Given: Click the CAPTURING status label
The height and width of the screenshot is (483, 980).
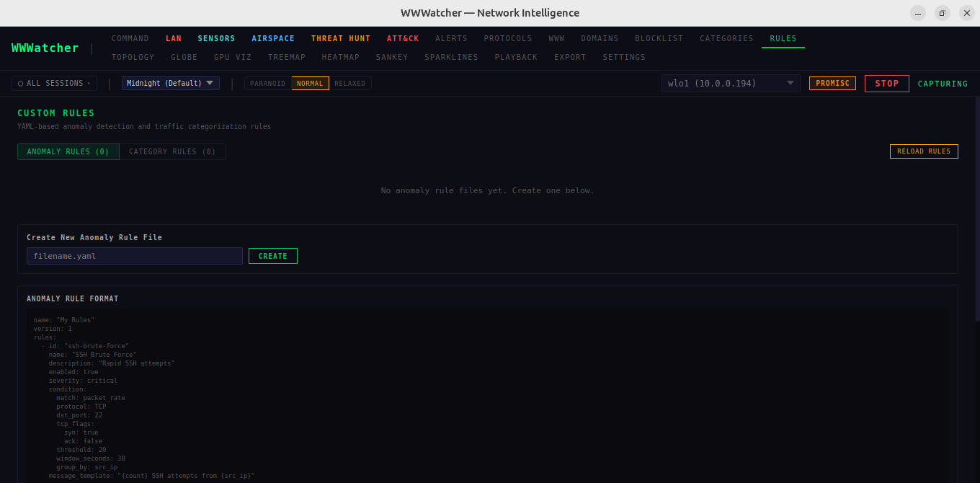Looking at the screenshot, I should [943, 84].
